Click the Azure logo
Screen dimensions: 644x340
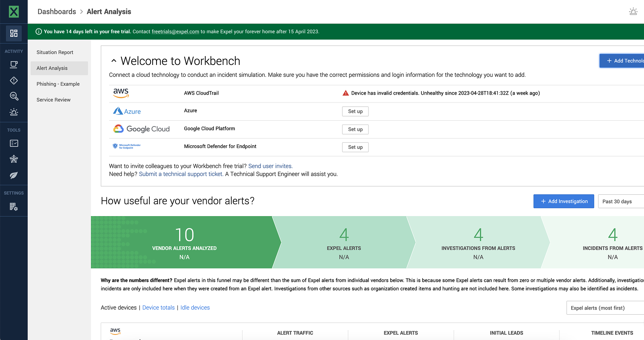[127, 111]
